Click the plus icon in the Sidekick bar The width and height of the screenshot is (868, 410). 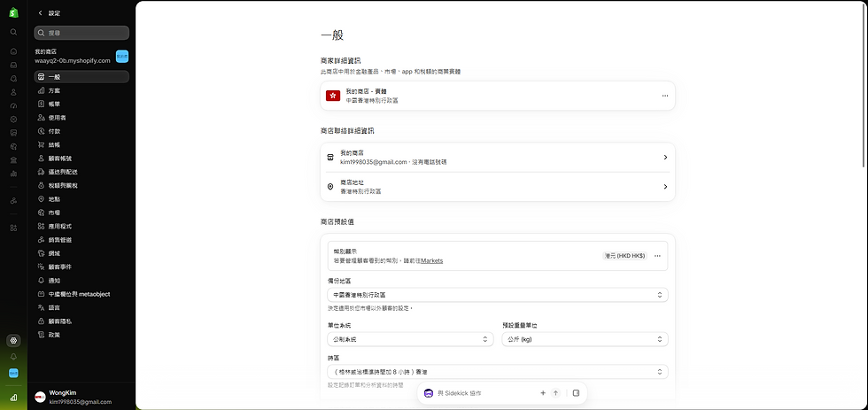[542, 393]
